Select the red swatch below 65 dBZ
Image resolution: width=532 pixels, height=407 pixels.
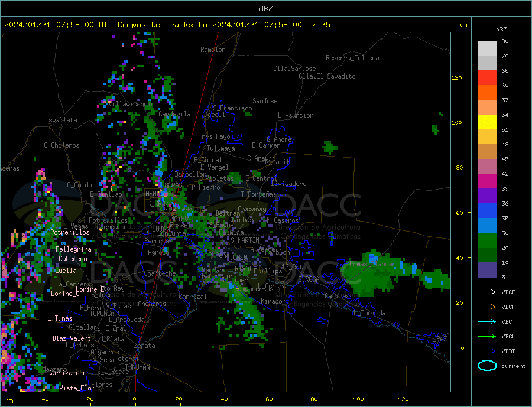(x=487, y=77)
